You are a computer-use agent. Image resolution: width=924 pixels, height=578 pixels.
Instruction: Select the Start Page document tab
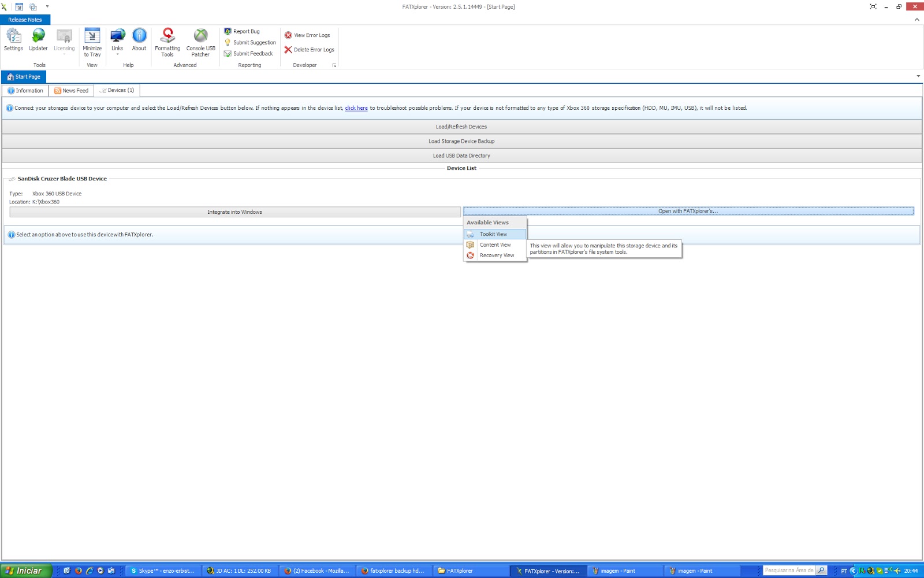pyautogui.click(x=24, y=76)
